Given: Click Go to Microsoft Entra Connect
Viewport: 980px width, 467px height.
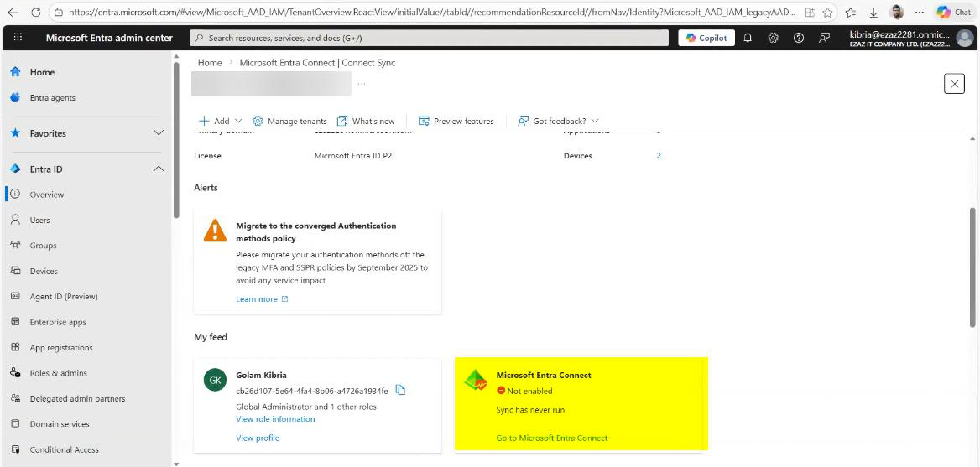Looking at the screenshot, I should (x=552, y=438).
